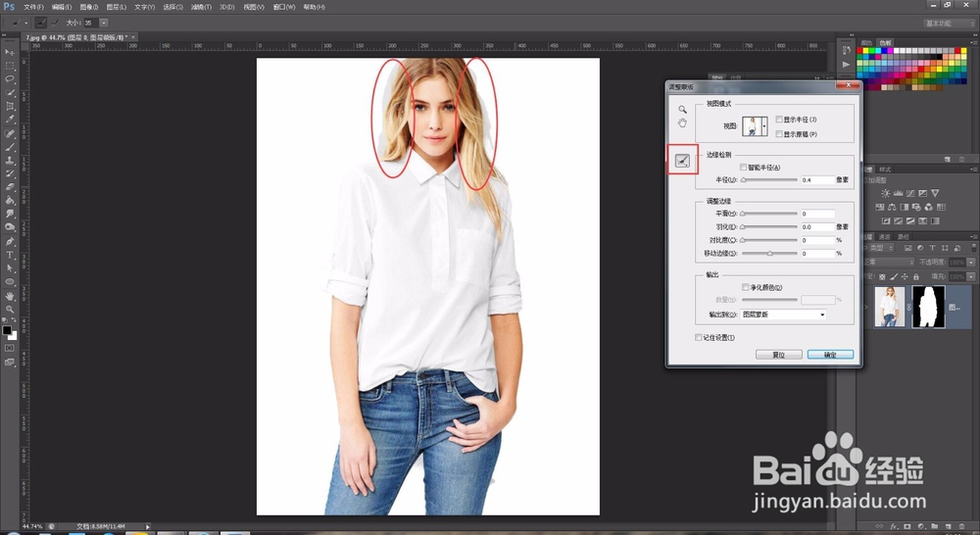The width and height of the screenshot is (980, 535).
Task: Select the Move tool
Action: pyautogui.click(x=10, y=52)
